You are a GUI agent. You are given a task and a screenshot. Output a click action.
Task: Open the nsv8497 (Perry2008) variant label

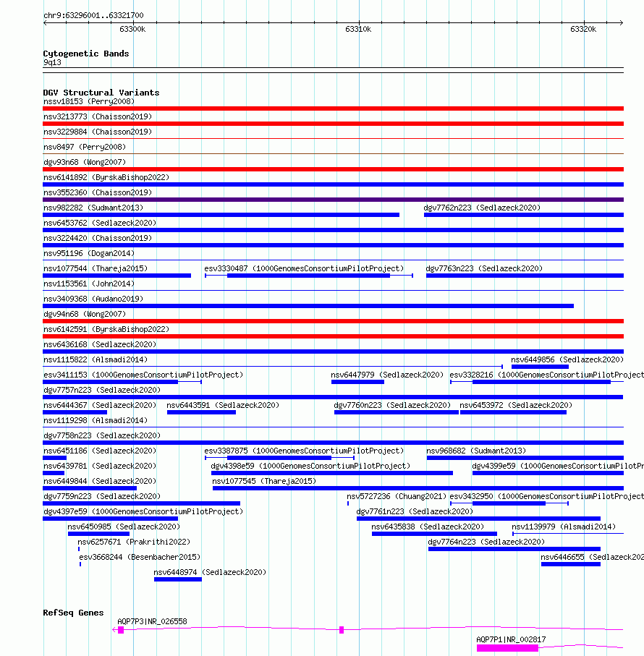(85, 148)
